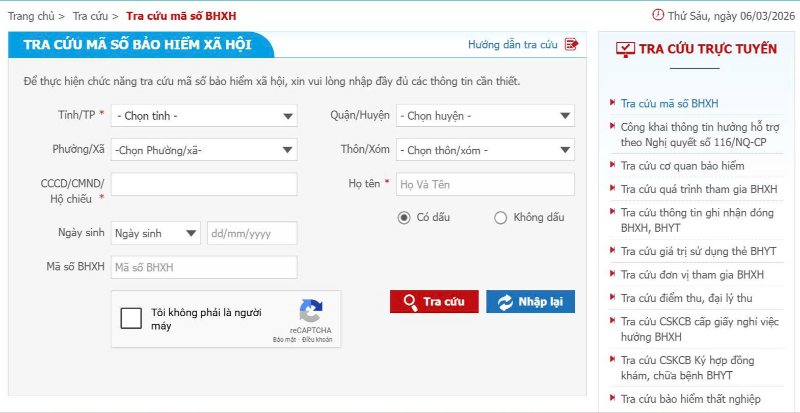The image size is (800, 413).
Task: Open Công khai thông tin hưởng hỗ trợ link
Action: point(700,134)
